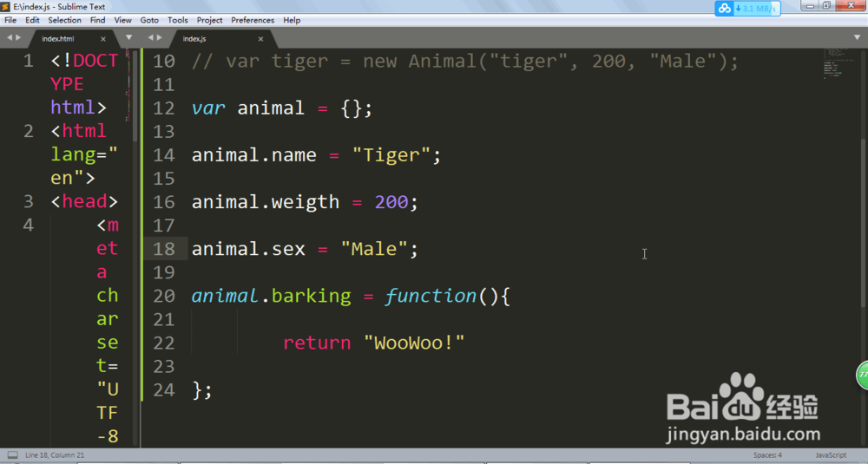The height and width of the screenshot is (464, 868).
Task: Click the commented 'var tiger' line
Action: pyautogui.click(x=465, y=61)
